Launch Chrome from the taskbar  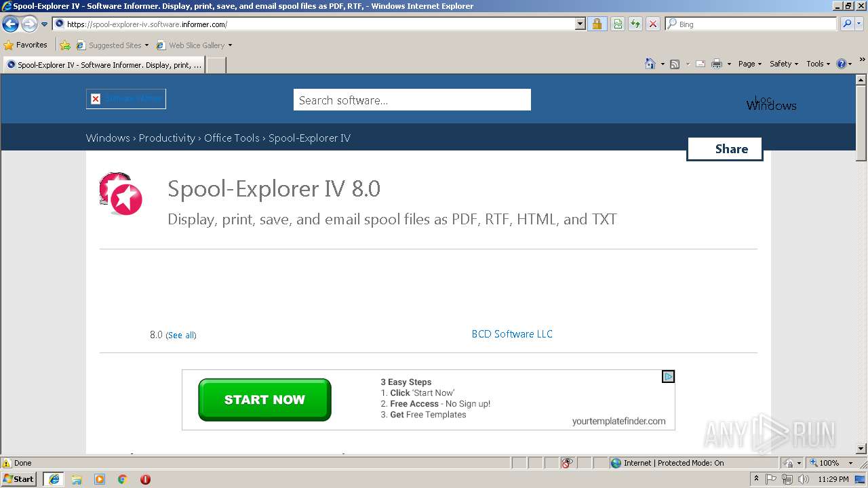[x=123, y=479]
